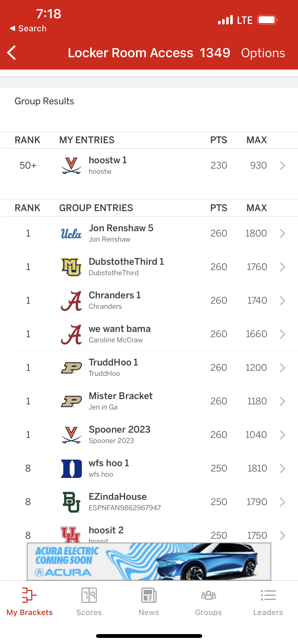The width and height of the screenshot is (298, 644).
Task: Tap the Purdue logo beside TruddHoo 1
Action: 71,368
